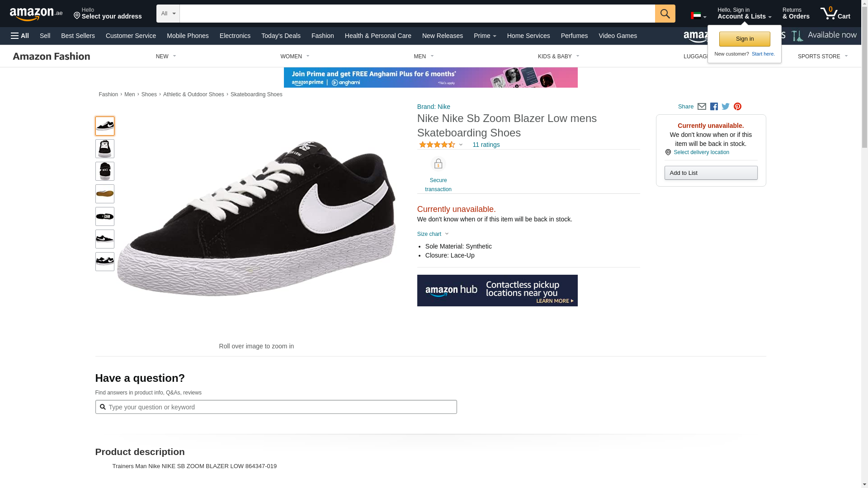This screenshot has width=868, height=488.
Task: Share product on Facebook
Action: tap(714, 107)
